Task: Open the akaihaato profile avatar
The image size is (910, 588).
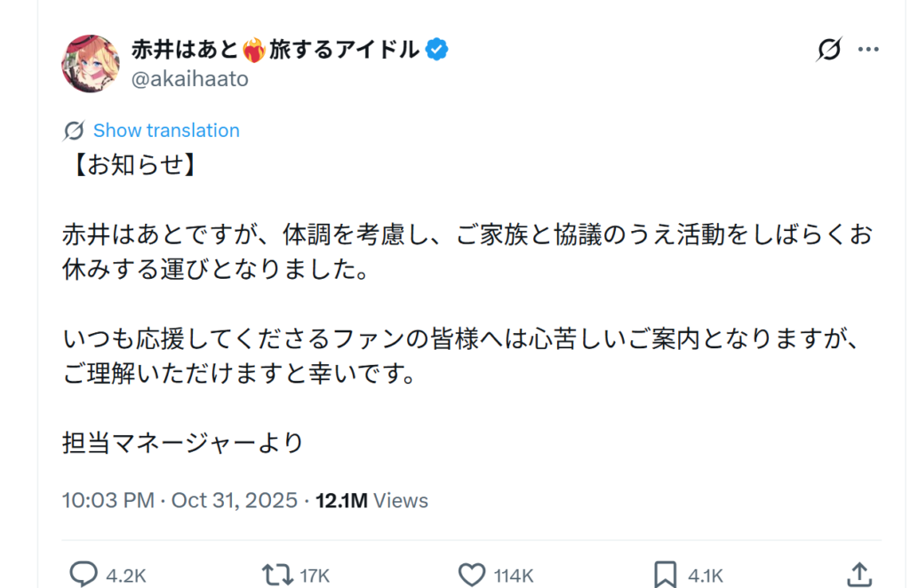Action: tap(91, 64)
